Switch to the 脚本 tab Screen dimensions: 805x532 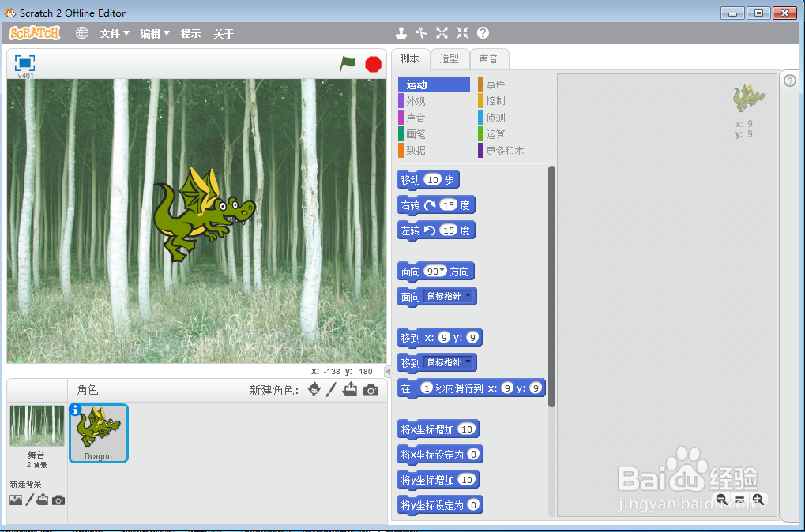tap(410, 59)
